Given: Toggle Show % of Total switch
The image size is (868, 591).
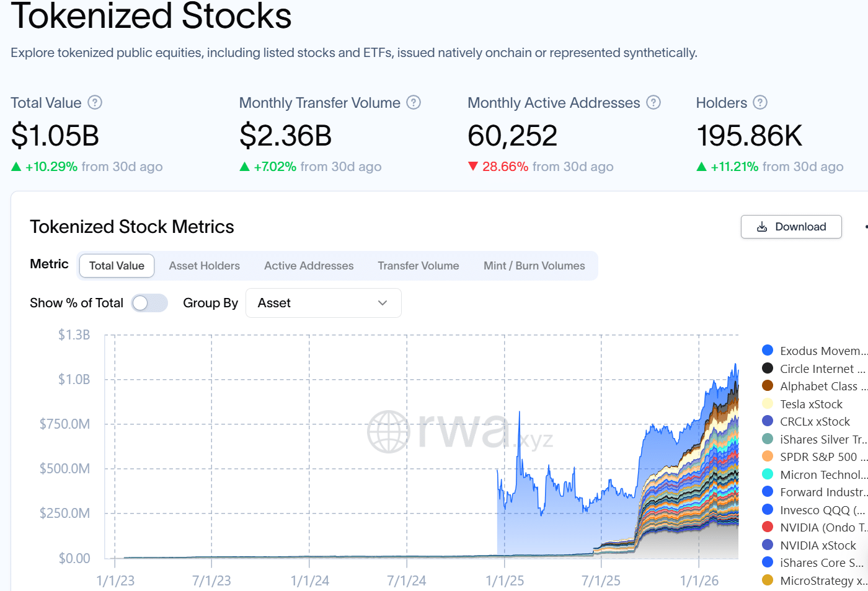Looking at the screenshot, I should [x=149, y=303].
